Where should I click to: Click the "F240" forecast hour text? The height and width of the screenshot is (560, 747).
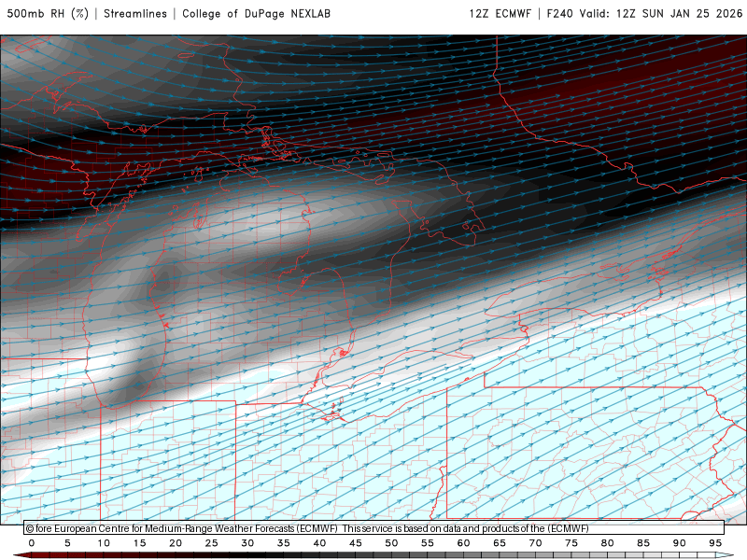559,14
